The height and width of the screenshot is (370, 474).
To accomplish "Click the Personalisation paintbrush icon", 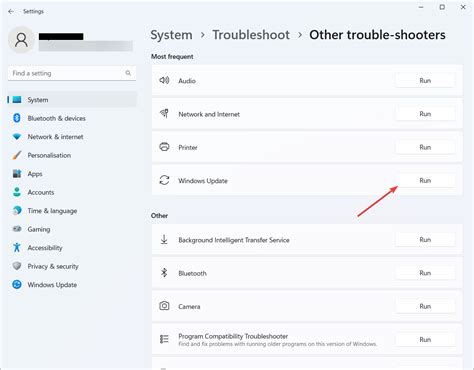I will coord(17,155).
